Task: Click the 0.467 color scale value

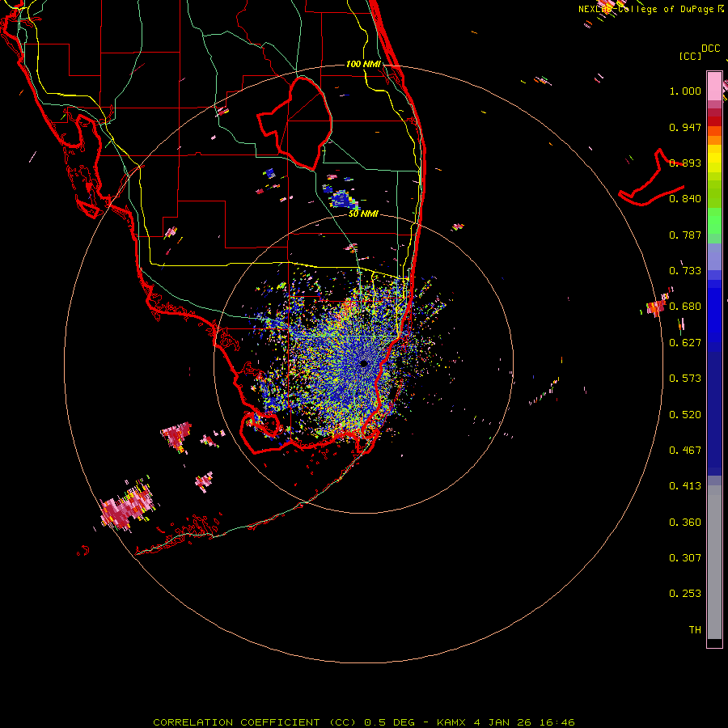Action: tap(685, 451)
